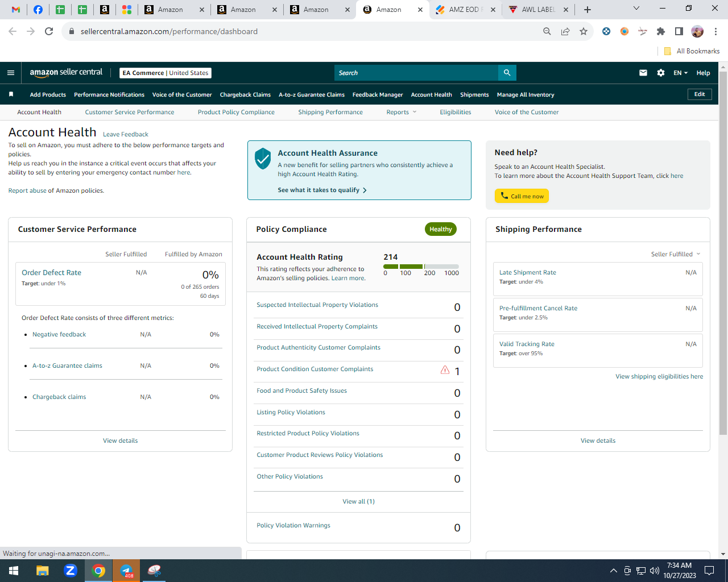Click the Chrome icon in the taskbar
The height and width of the screenshot is (582, 728).
pos(98,571)
